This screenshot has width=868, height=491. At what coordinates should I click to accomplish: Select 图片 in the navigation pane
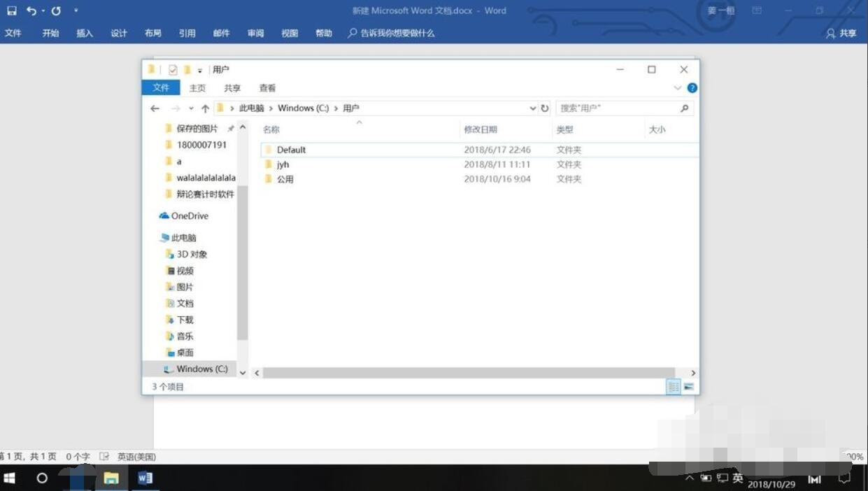(185, 287)
